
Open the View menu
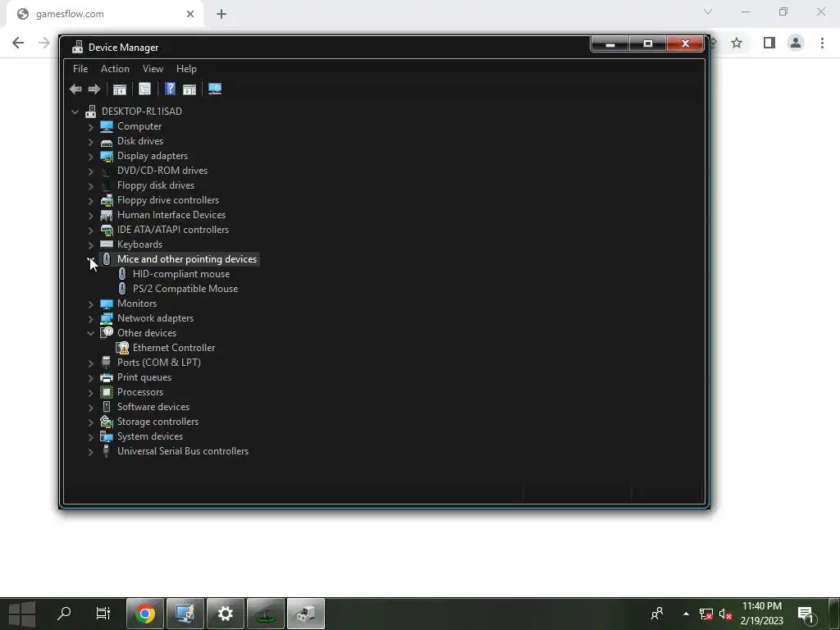click(153, 69)
